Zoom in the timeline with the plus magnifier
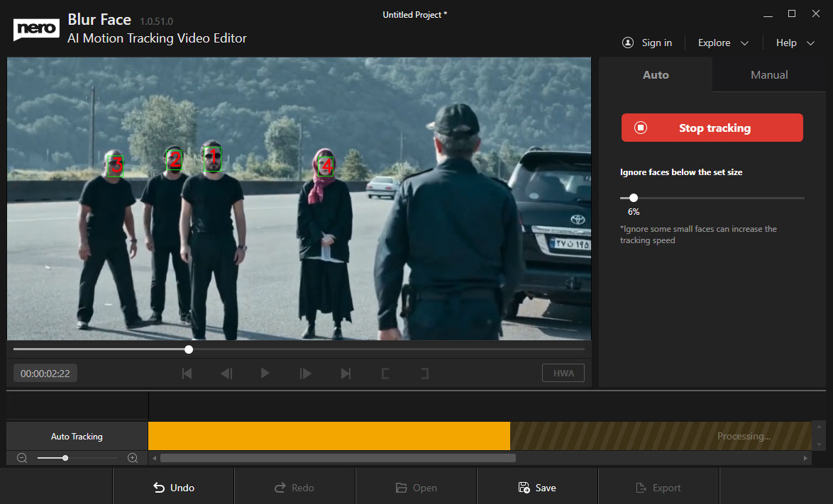 click(133, 458)
